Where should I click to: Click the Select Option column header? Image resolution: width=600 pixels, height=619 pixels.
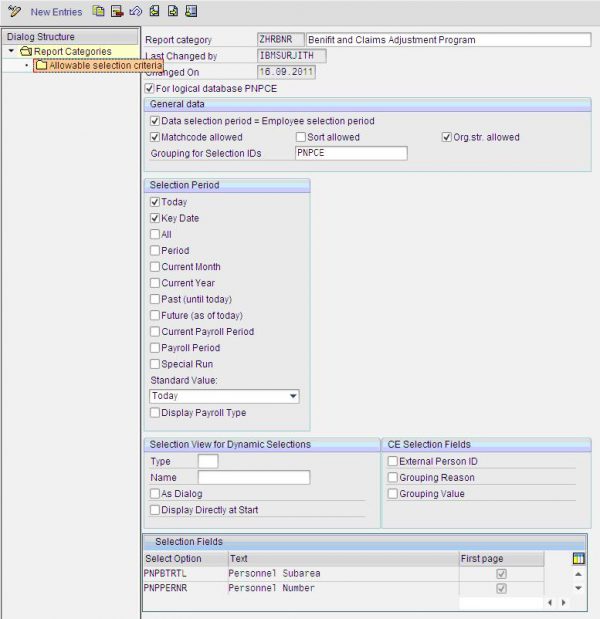186,558
